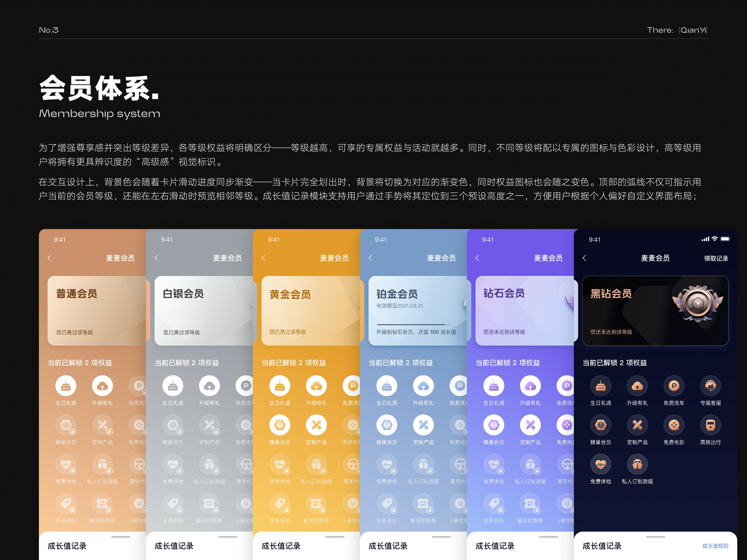Tap 定制产品 icon in the 黄金会员 screen
Screen dimensions: 747x560
pyautogui.click(x=317, y=425)
